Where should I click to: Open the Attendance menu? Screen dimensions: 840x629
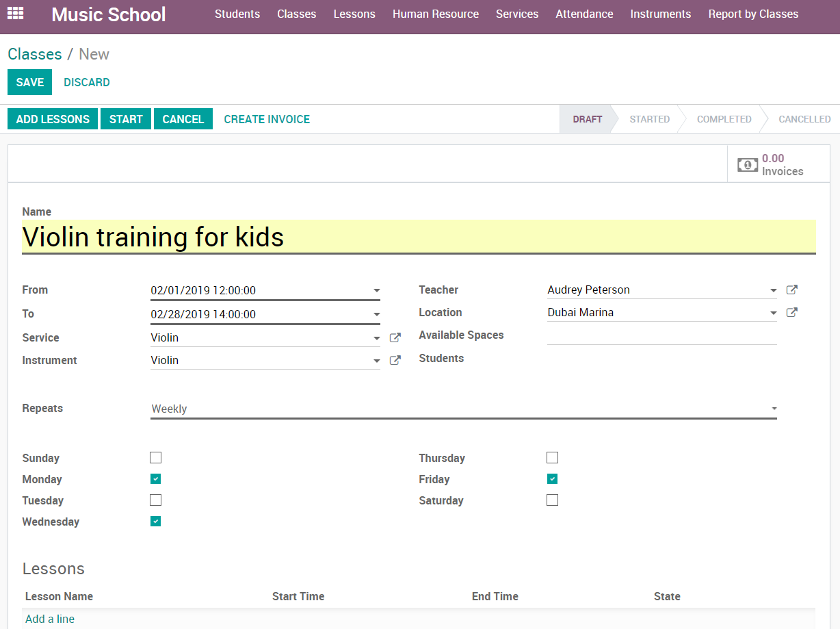(x=584, y=14)
